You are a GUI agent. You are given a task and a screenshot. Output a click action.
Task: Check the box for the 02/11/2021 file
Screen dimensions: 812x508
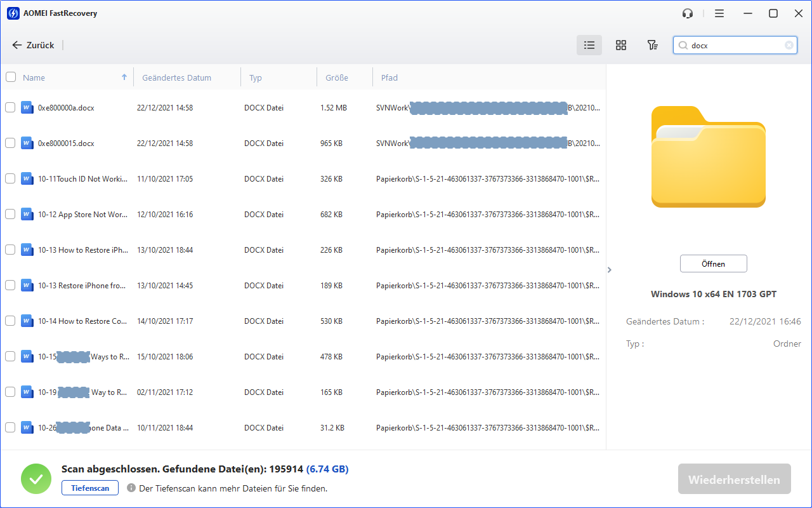pos(10,392)
